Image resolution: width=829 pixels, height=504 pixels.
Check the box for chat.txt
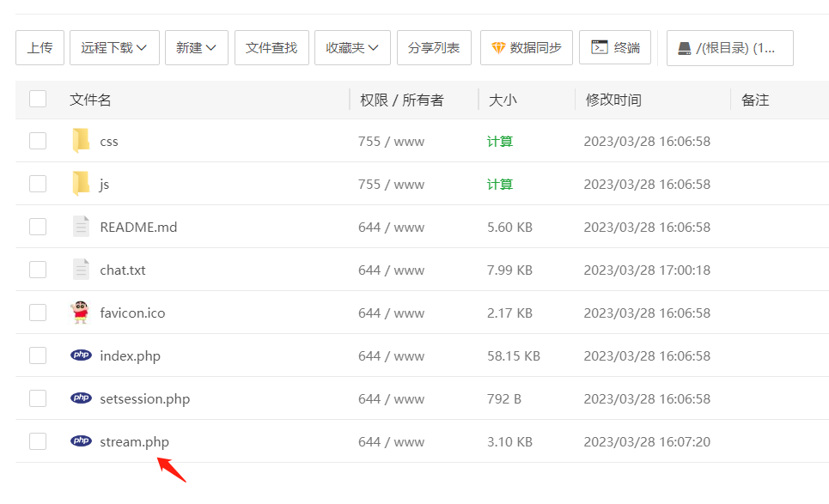click(38, 270)
